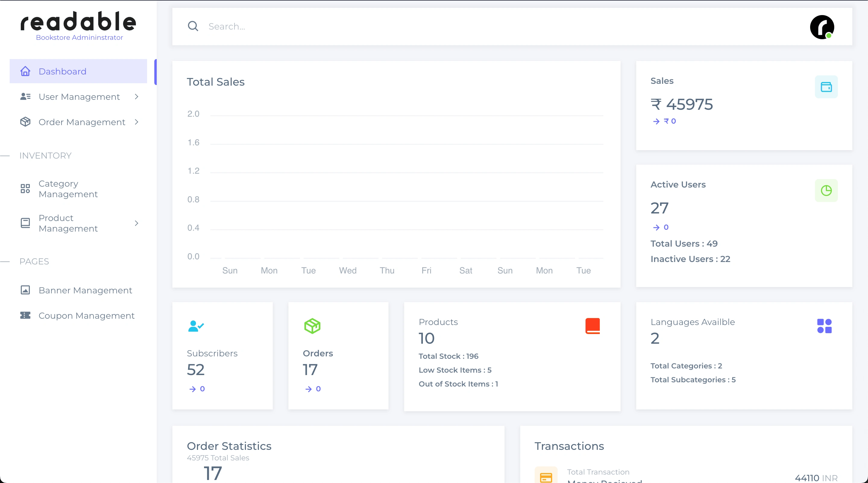Click the Subscribers trend arrow
868x483 pixels.
(x=192, y=389)
